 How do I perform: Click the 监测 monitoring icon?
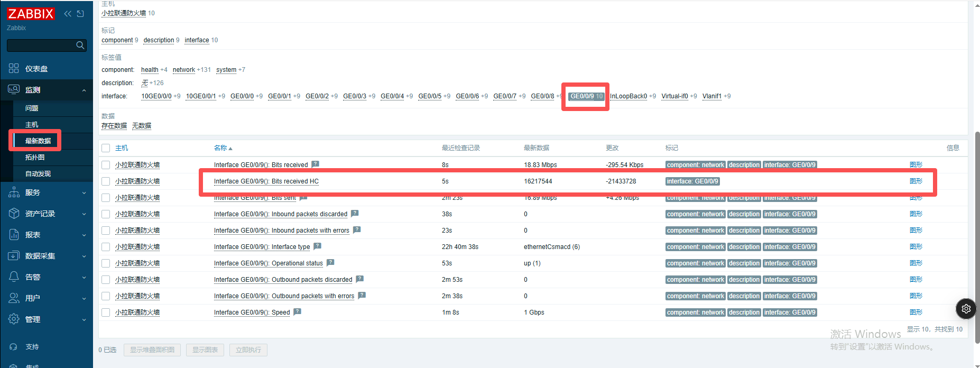coord(14,89)
